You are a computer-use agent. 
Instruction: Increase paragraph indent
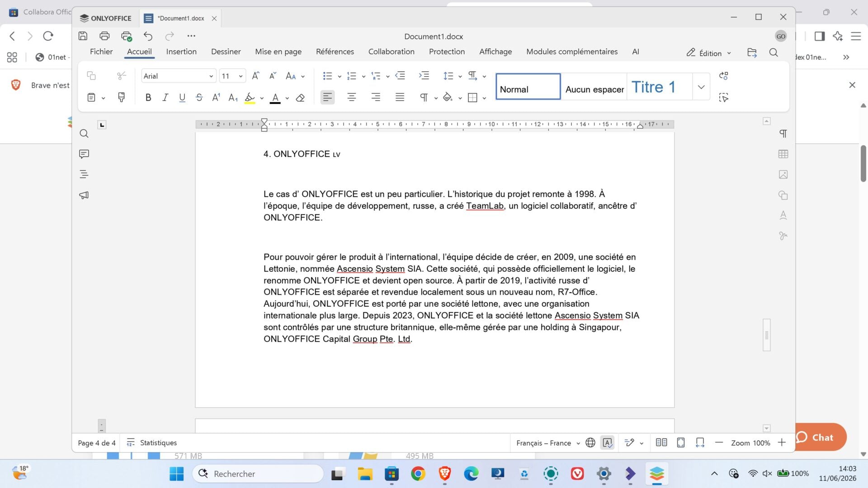point(424,75)
